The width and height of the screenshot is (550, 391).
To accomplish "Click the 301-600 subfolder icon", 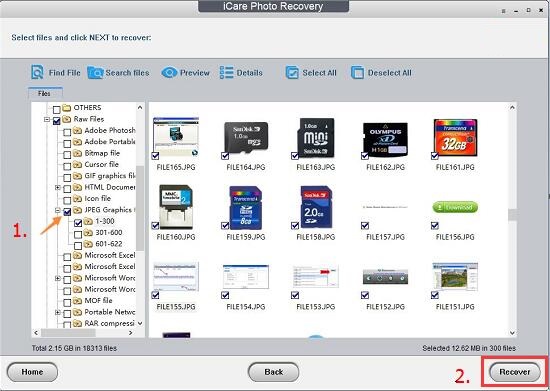I will pos(88,232).
